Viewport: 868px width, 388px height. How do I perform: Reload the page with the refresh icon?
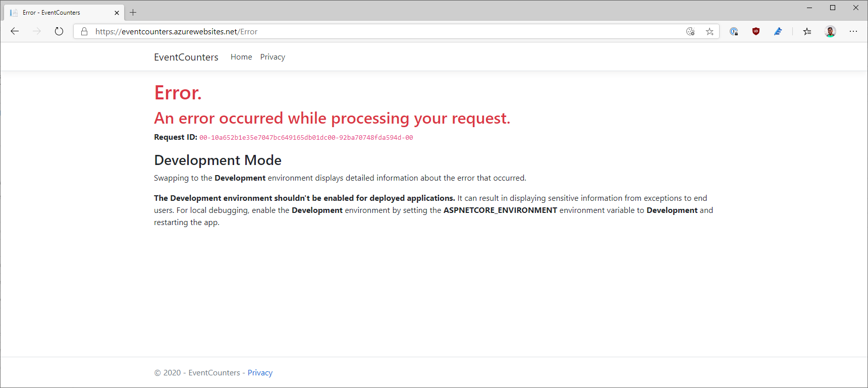(59, 31)
